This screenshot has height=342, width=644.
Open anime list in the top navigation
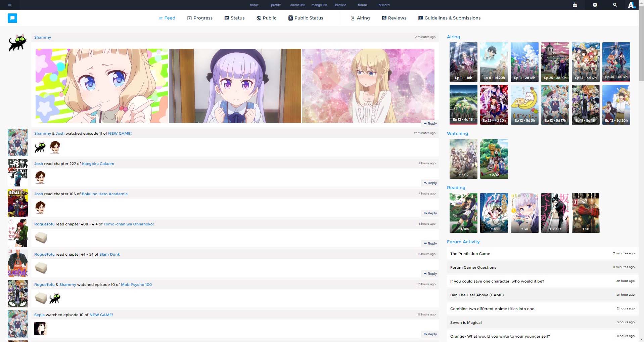pyautogui.click(x=297, y=5)
